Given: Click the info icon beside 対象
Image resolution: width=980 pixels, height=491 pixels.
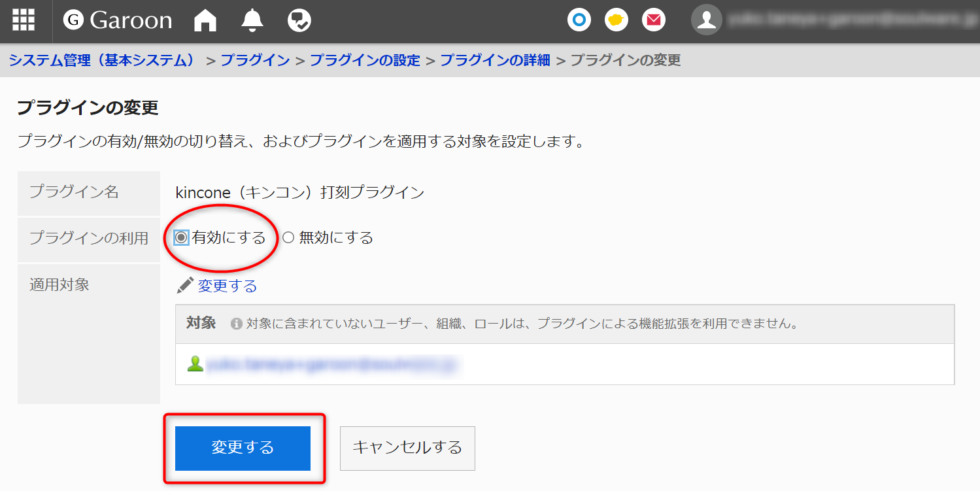Looking at the screenshot, I should click(x=237, y=324).
